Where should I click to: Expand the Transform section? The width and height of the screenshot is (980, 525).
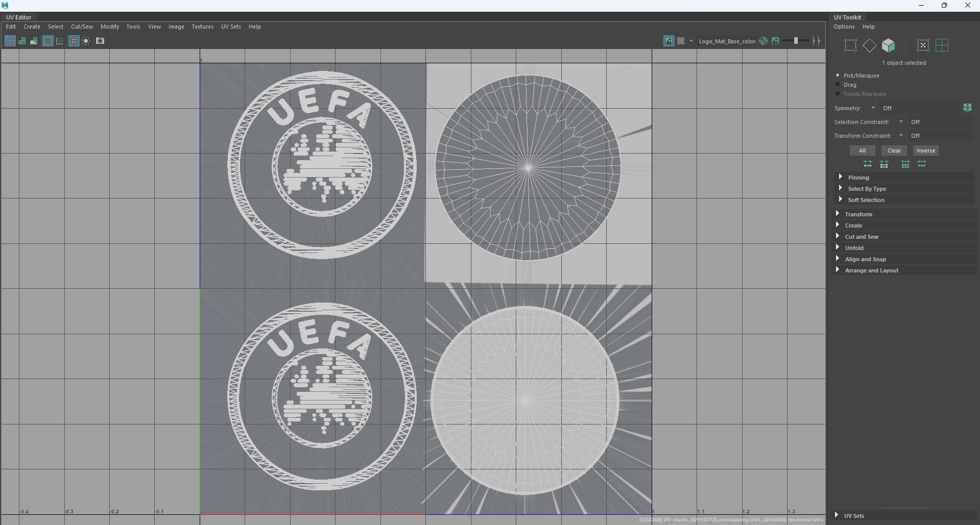(904, 214)
